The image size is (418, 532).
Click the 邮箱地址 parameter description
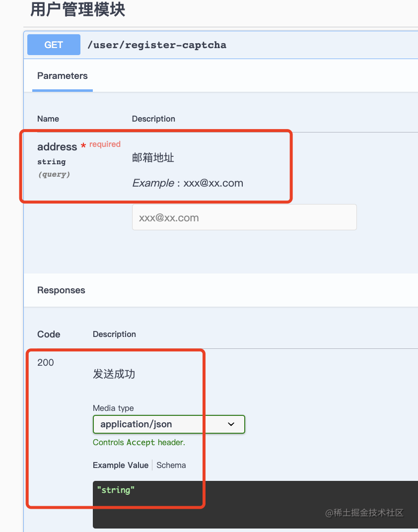click(x=153, y=158)
